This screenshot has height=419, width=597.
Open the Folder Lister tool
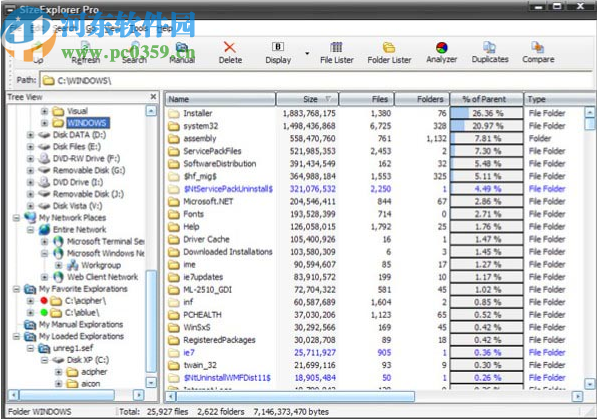coord(389,53)
